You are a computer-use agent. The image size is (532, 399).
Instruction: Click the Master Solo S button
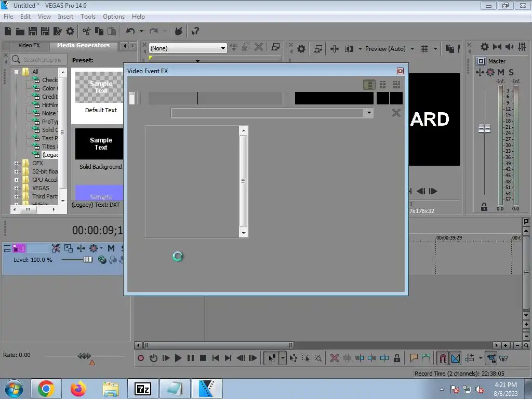511,72
